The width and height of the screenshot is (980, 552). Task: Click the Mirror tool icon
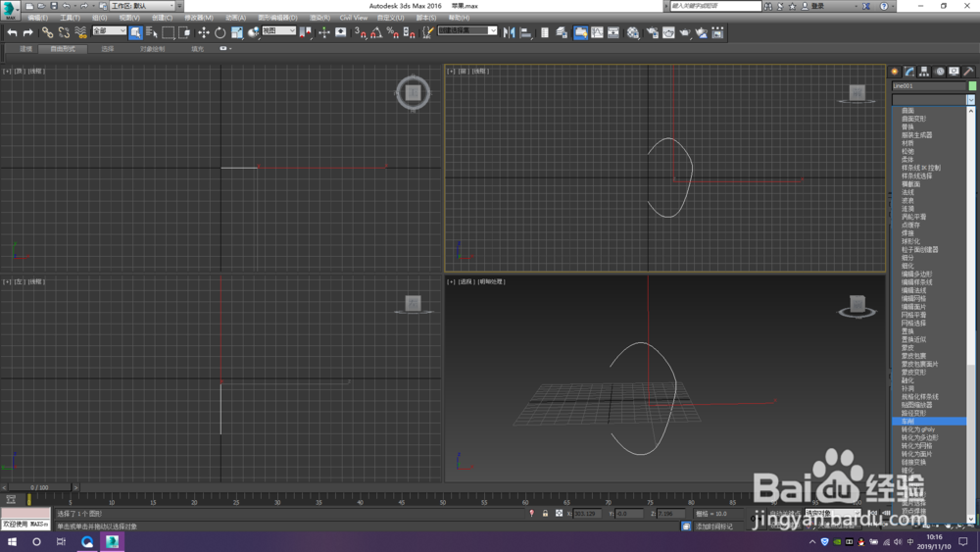(x=509, y=32)
